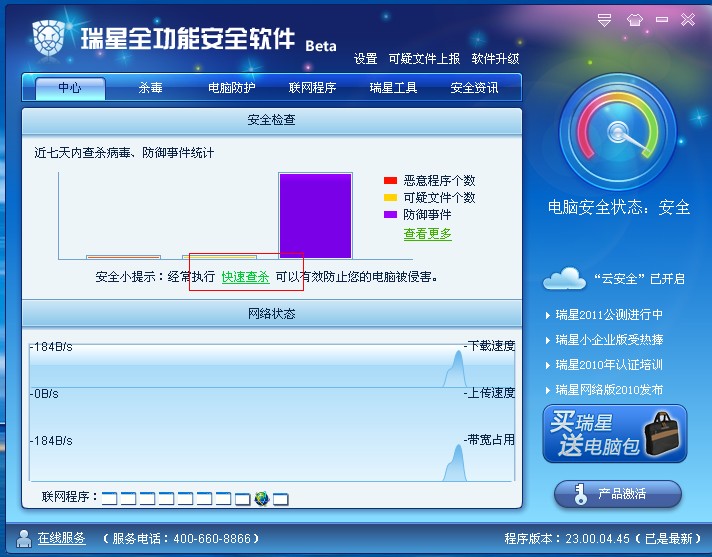Open 可疑文件上报 in the top menu

424,59
